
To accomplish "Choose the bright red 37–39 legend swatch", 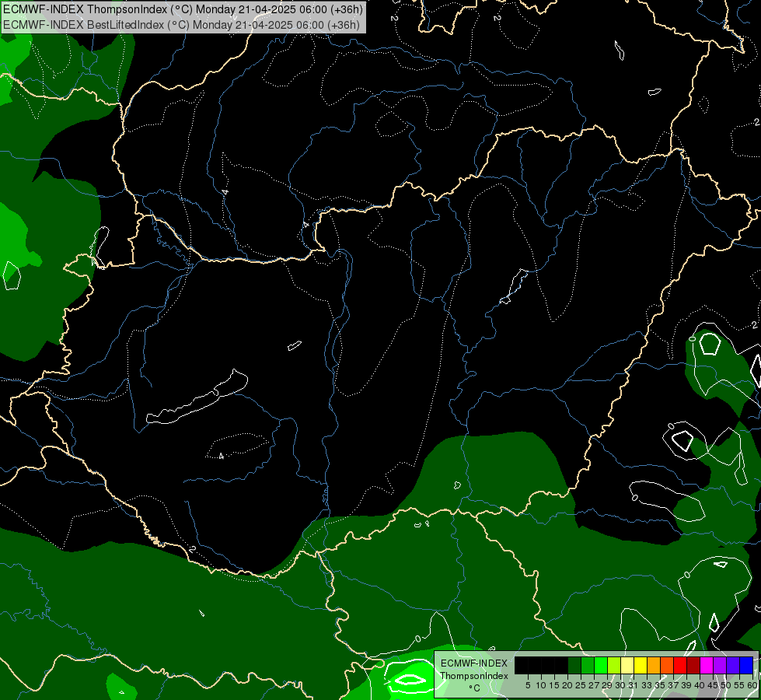I will (680, 666).
